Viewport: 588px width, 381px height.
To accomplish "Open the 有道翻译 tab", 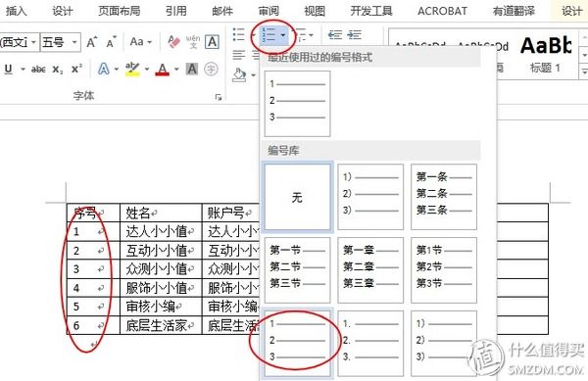I will (x=514, y=11).
